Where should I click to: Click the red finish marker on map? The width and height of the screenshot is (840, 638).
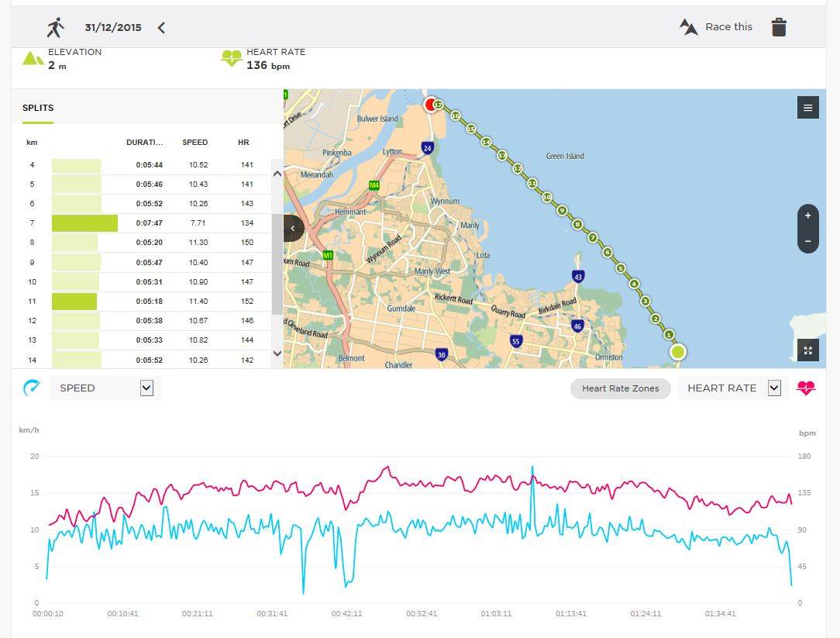click(430, 105)
